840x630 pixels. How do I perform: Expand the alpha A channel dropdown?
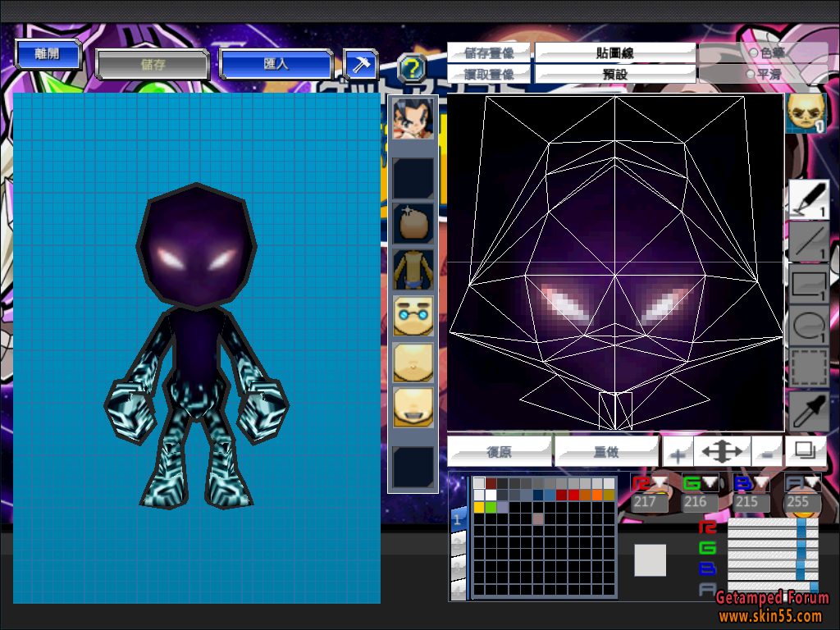(x=812, y=482)
